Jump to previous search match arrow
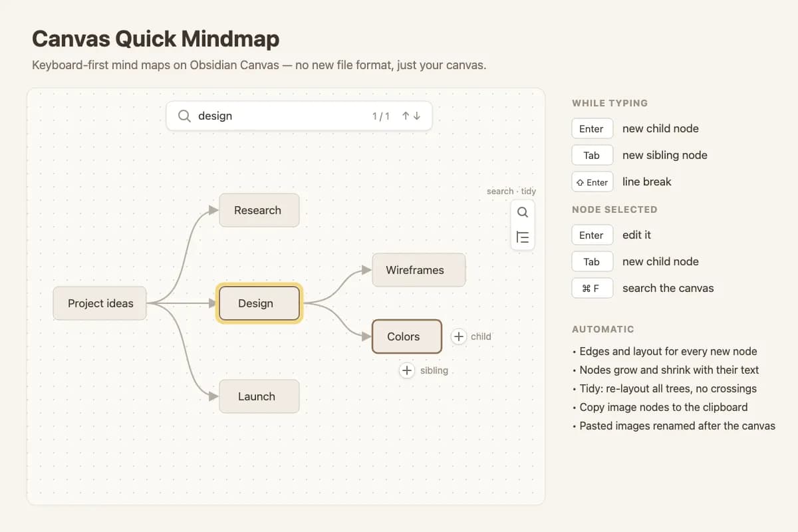The height and width of the screenshot is (532, 798). point(406,116)
